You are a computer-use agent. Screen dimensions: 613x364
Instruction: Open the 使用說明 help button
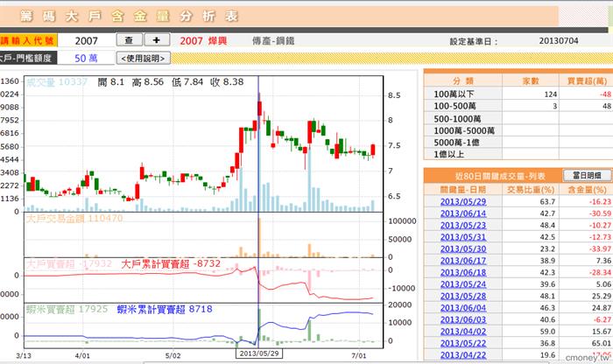144,59
